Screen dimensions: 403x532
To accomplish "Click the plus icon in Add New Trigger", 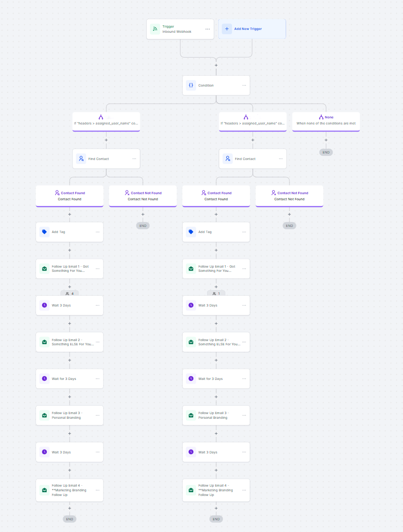I will tap(227, 29).
